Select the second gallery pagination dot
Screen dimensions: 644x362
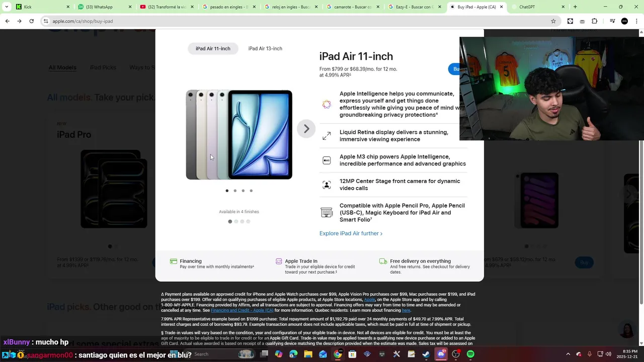coord(235,191)
